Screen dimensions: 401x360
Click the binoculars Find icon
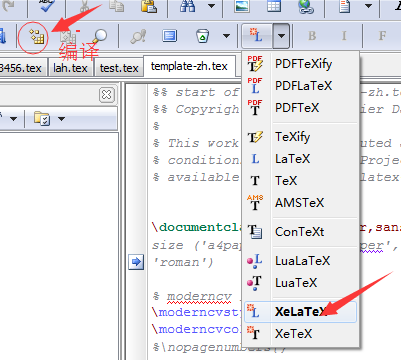pyautogui.click(x=187, y=6)
